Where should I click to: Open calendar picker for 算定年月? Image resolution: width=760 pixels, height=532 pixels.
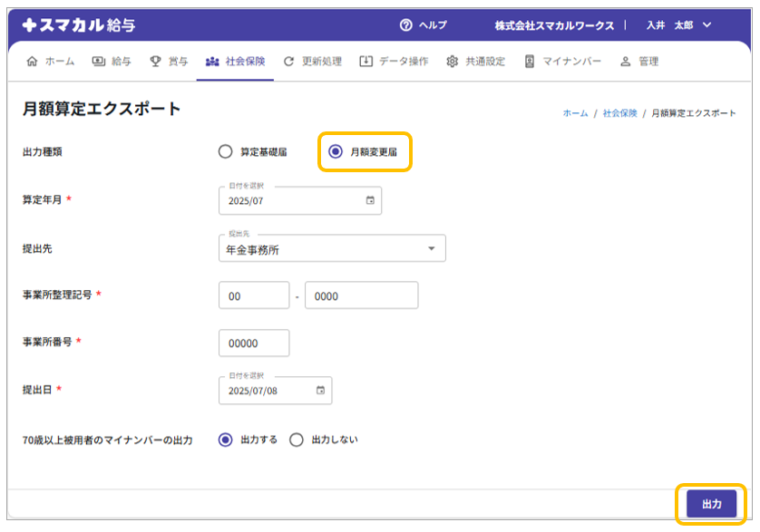[370, 200]
